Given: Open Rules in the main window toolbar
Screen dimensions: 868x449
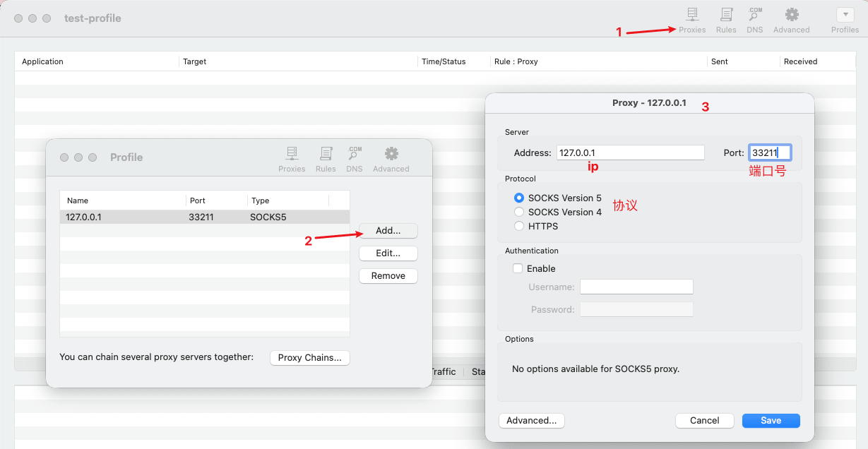Looking at the screenshot, I should click(725, 20).
